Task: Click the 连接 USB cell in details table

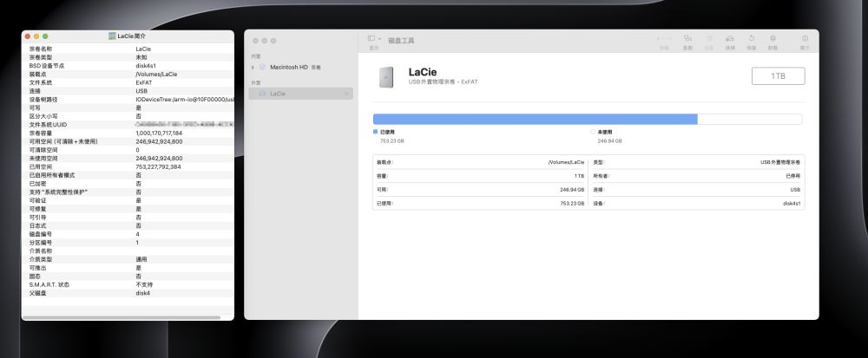Action: [x=696, y=190]
